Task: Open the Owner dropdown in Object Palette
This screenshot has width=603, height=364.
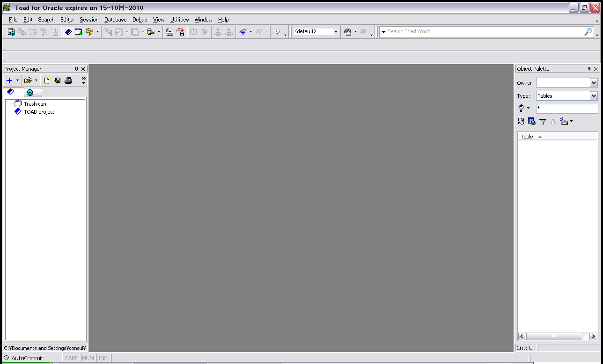Action: coord(594,83)
